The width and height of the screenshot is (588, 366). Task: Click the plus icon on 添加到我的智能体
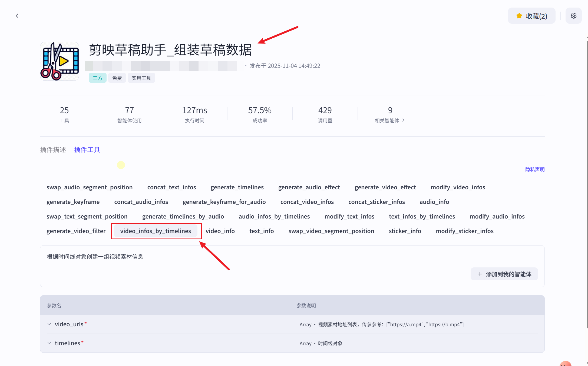tap(480, 274)
